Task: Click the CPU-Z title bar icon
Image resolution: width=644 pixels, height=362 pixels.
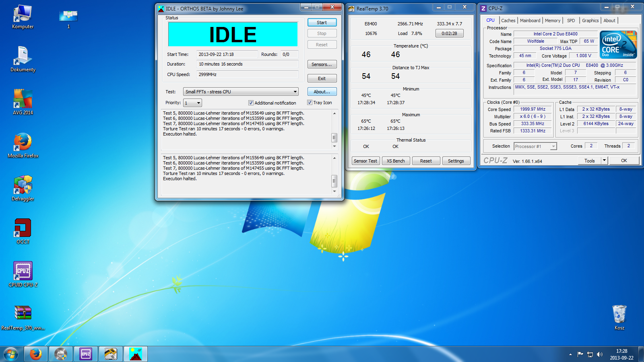Action: click(483, 8)
